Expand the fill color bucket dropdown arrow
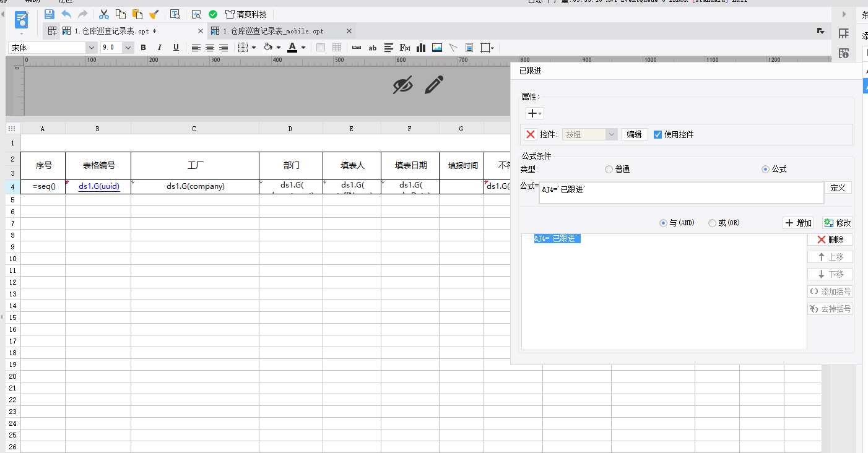The width and height of the screenshot is (868, 453). pyautogui.click(x=279, y=48)
